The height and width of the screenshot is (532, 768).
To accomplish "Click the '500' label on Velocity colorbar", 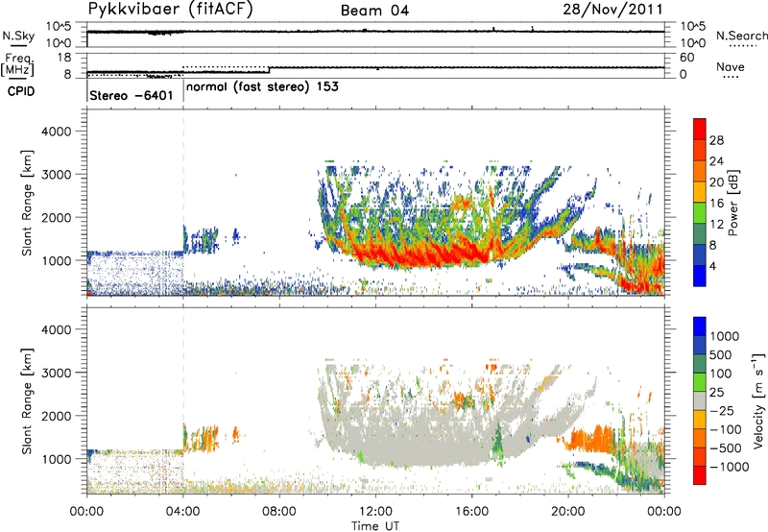I will click(x=720, y=354).
